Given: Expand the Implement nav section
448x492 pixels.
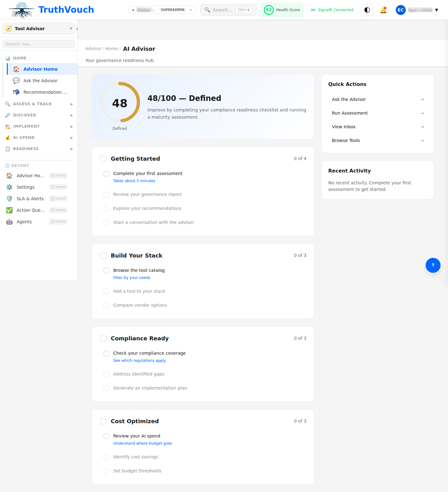Looking at the screenshot, I should tap(39, 126).
